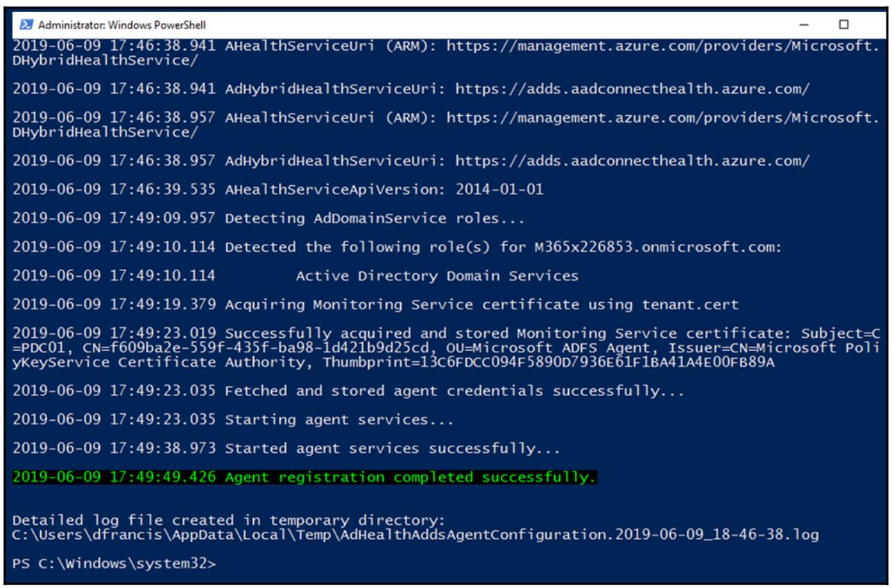Screen dimensions: 892x588
Task: Click the Started agent services successfully line
Action: coord(286,449)
